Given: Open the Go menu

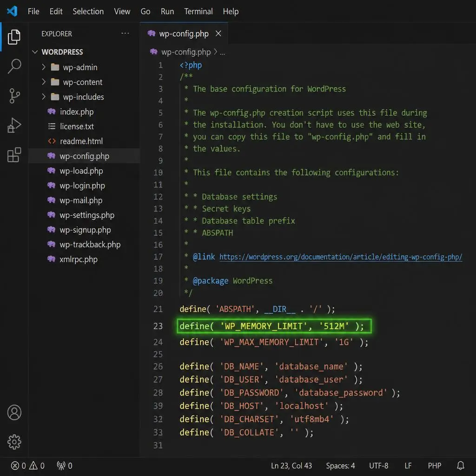Looking at the screenshot, I should pyautogui.click(x=145, y=12).
